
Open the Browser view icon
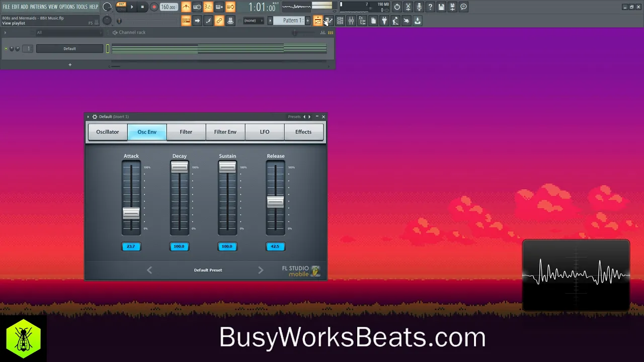pos(362,21)
